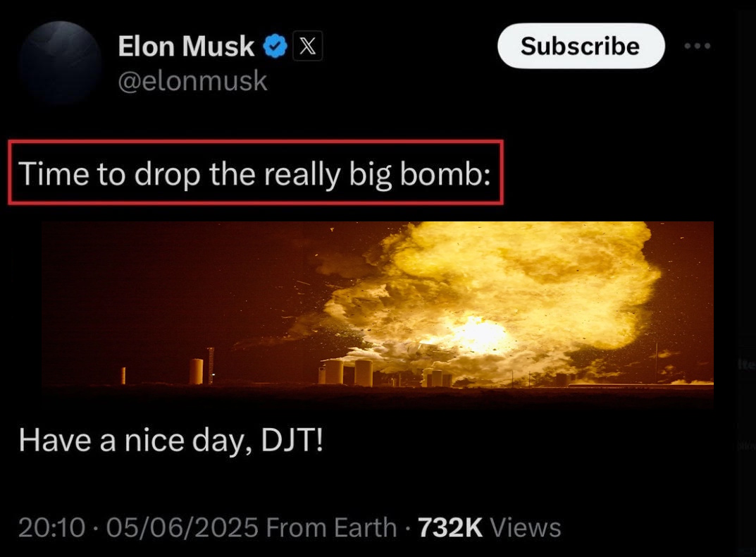
Task: Click the Subscribe button
Action: coord(581,46)
